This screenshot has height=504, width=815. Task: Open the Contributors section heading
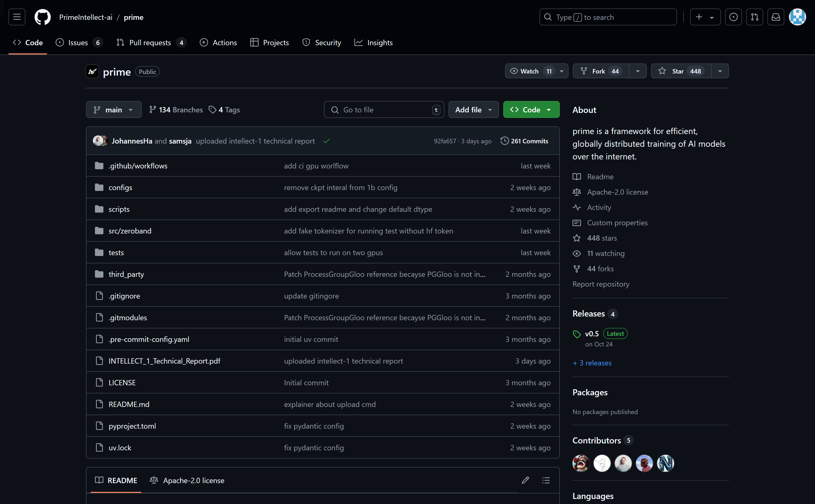pyautogui.click(x=597, y=440)
